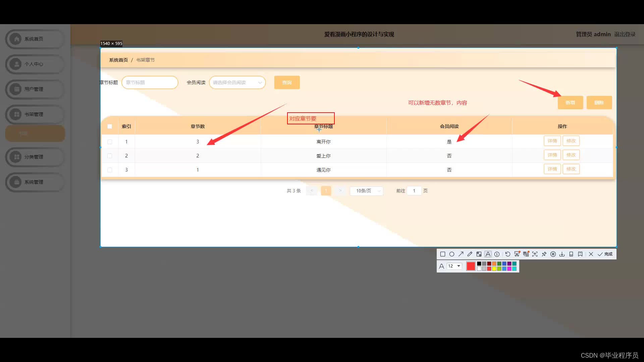The image size is (644, 362).
Task: Open the 会员阅读 select dropdown
Action: pyautogui.click(x=237, y=82)
